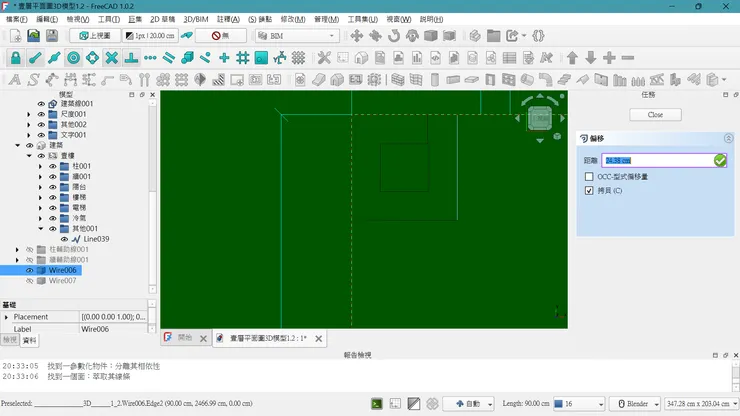
Task: Click the curly braces macro icon
Action: [538, 36]
